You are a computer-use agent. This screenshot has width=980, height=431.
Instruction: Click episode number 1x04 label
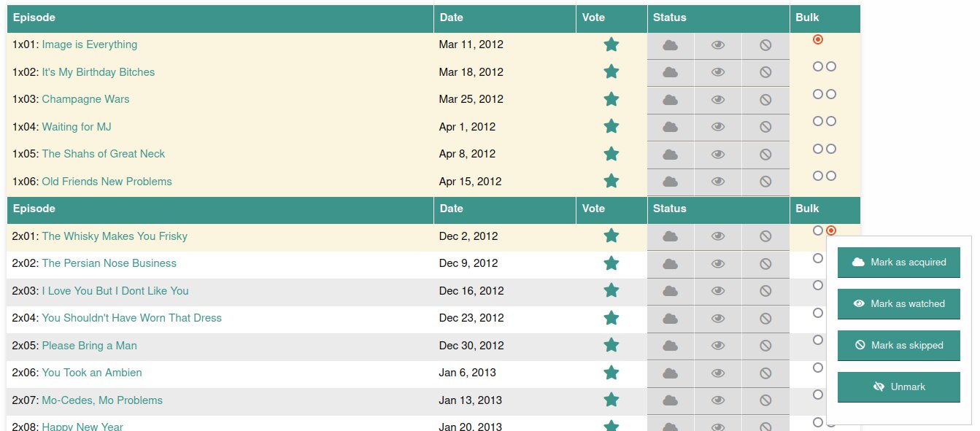[26, 127]
